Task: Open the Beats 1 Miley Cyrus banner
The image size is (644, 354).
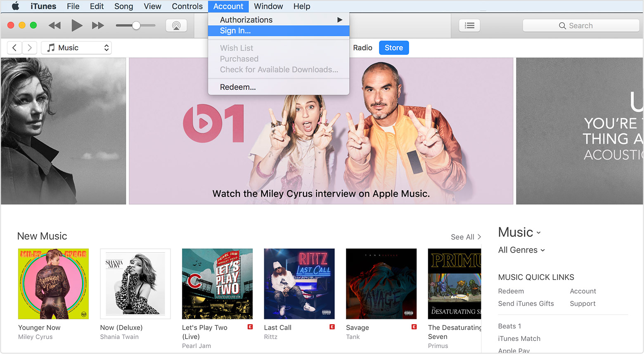Action: 321,131
